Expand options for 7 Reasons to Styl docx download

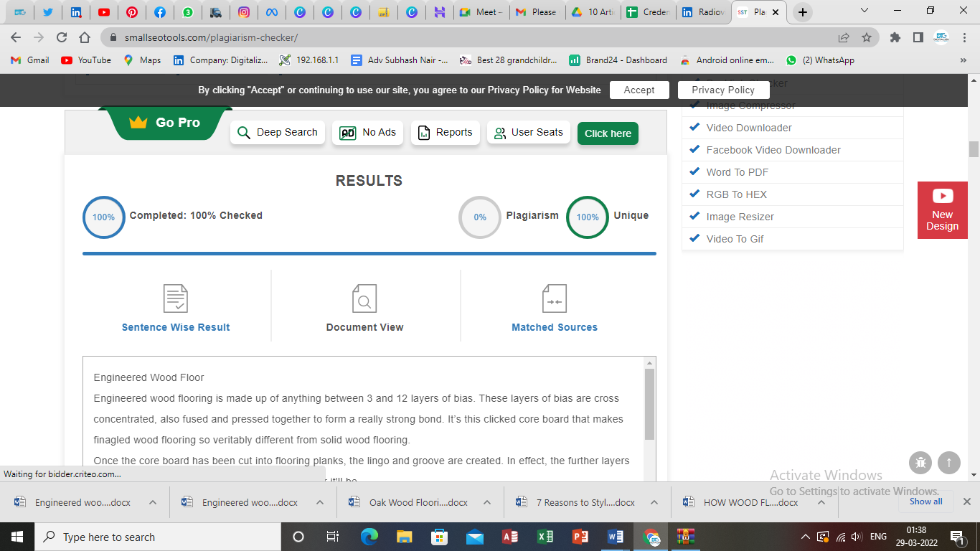point(654,502)
